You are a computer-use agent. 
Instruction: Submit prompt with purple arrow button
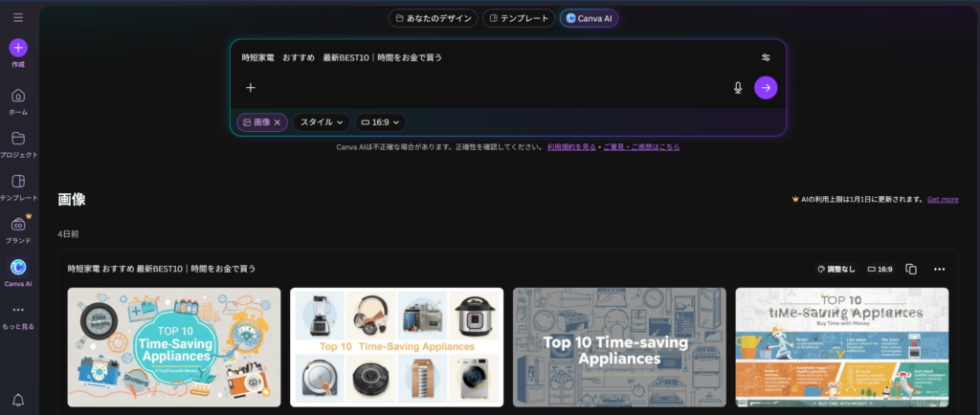[766, 88]
